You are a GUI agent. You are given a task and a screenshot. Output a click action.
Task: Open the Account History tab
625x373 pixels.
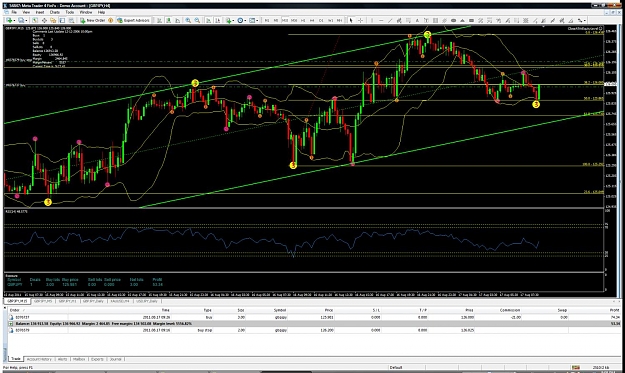click(39, 359)
